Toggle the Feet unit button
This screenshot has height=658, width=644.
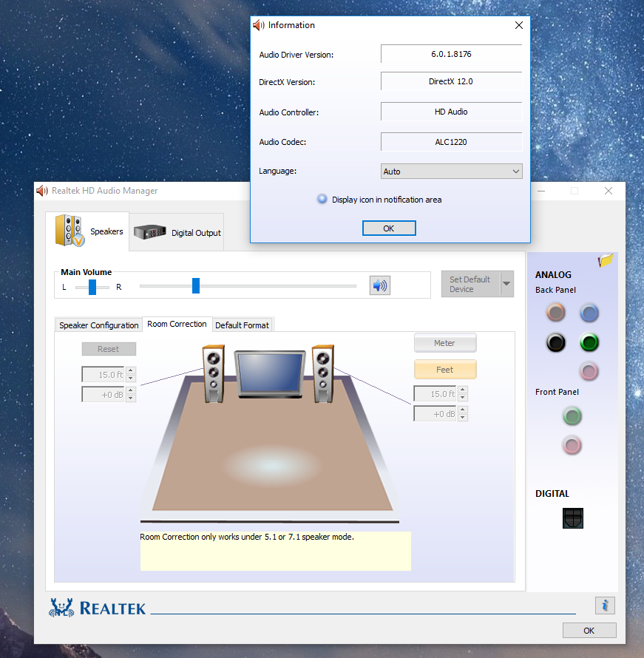point(444,370)
